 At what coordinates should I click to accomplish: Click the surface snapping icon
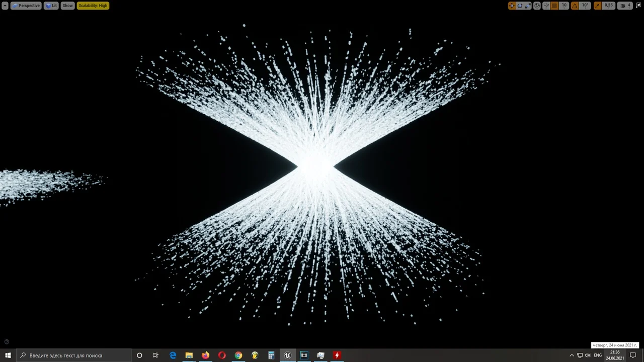point(546,6)
